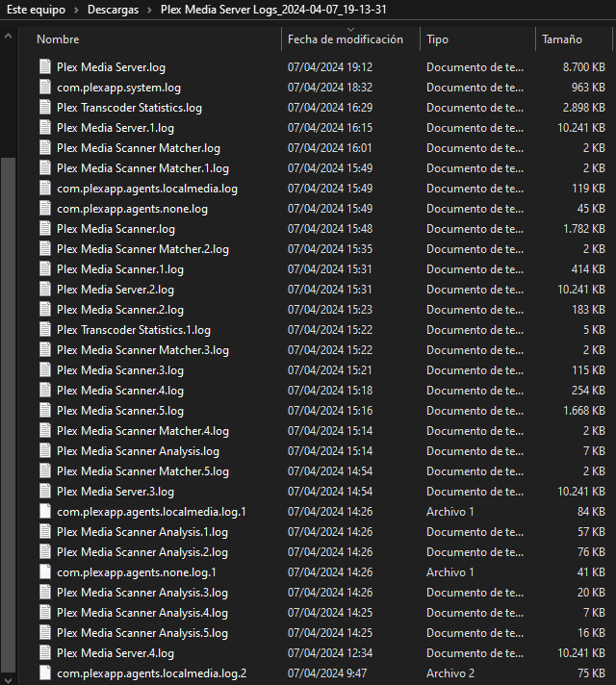Sort by the Tamaño column header
Screen dimensions: 616x685
click(x=562, y=39)
